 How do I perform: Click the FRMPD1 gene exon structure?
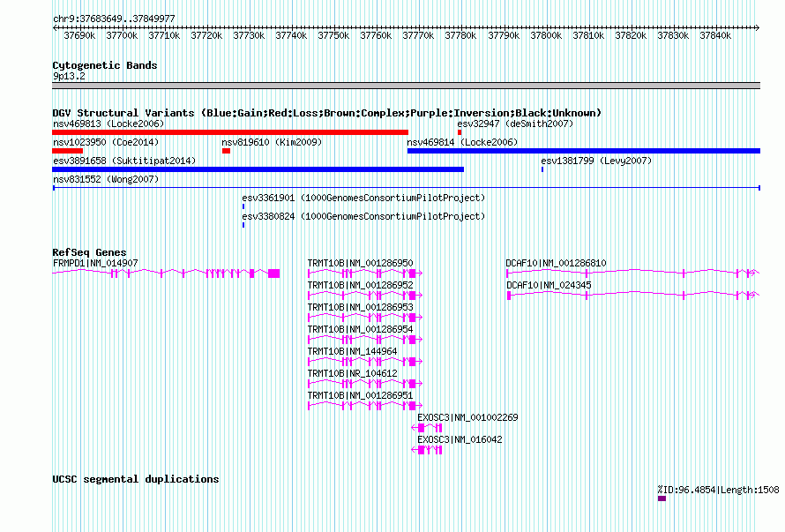click(166, 273)
